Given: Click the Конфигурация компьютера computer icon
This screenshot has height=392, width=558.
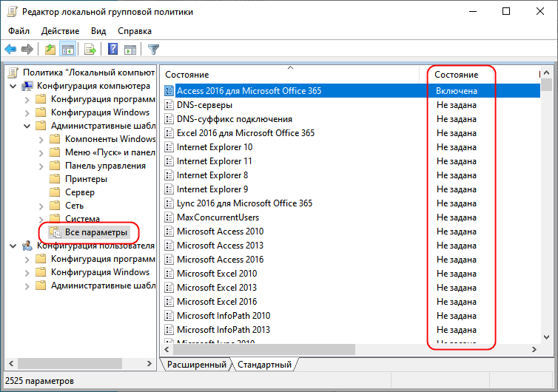Looking at the screenshot, I should [x=27, y=86].
